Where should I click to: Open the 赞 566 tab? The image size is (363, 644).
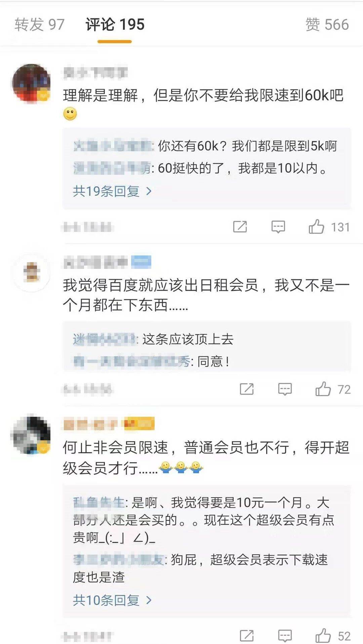[x=327, y=25]
